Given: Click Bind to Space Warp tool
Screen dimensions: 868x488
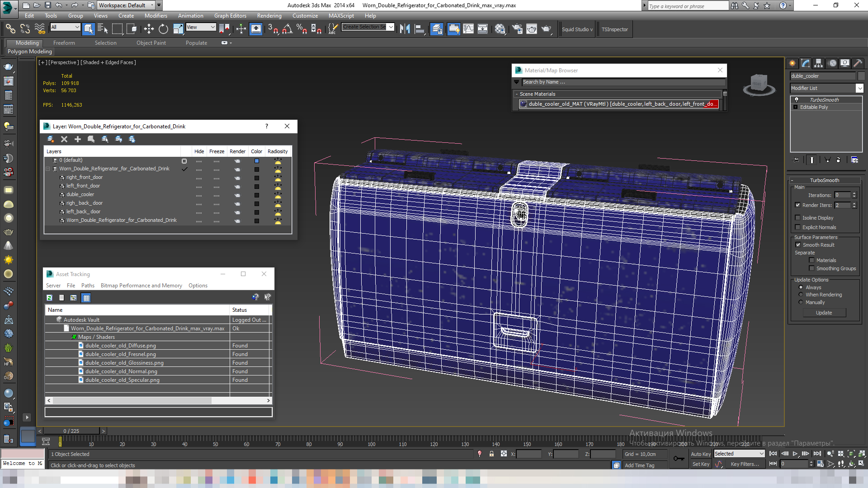Looking at the screenshot, I should [40, 29].
